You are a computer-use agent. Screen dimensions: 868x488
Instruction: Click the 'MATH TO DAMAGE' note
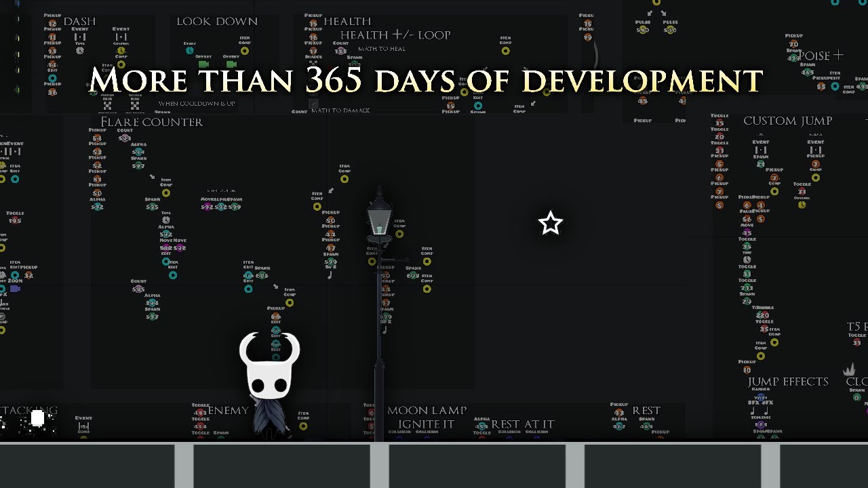coord(341,110)
